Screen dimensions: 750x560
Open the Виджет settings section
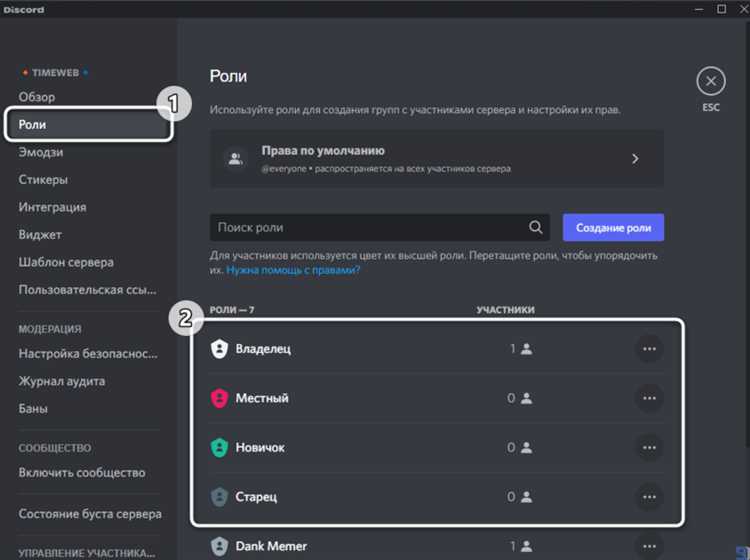click(x=40, y=235)
